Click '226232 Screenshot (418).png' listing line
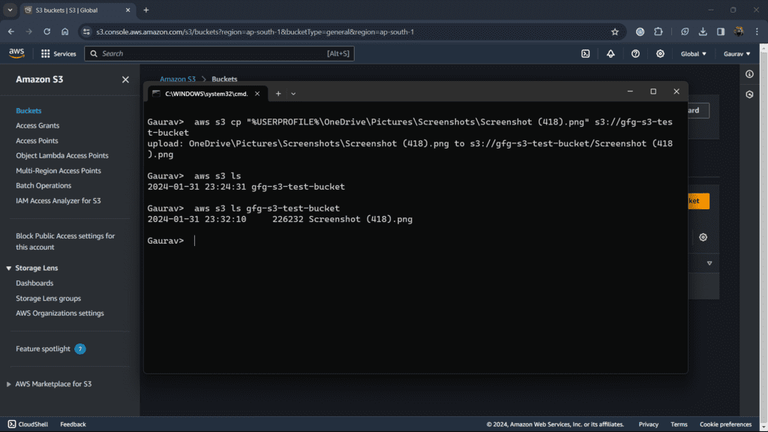The width and height of the screenshot is (768, 432). [x=342, y=219]
